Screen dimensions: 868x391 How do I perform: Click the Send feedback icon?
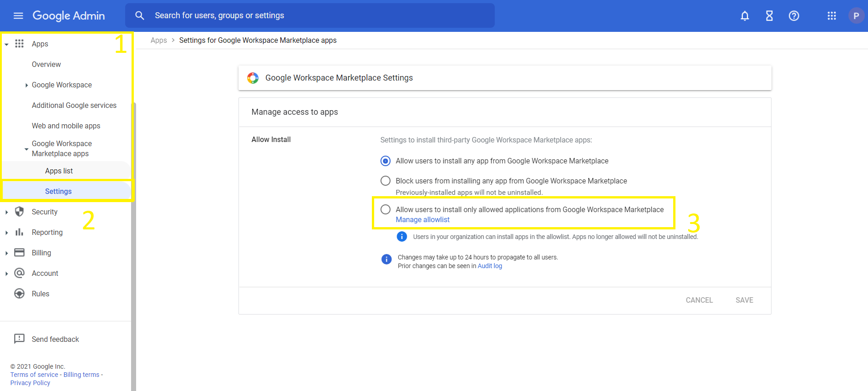(19, 339)
